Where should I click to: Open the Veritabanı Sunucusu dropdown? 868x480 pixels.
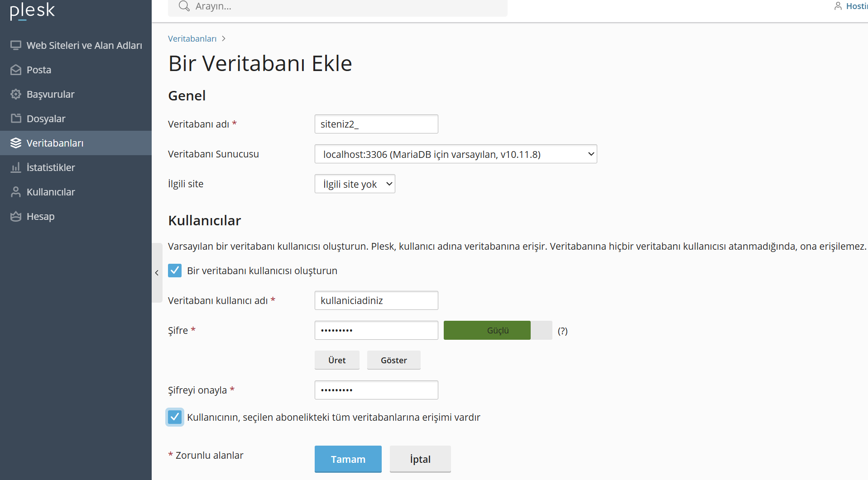click(x=456, y=154)
